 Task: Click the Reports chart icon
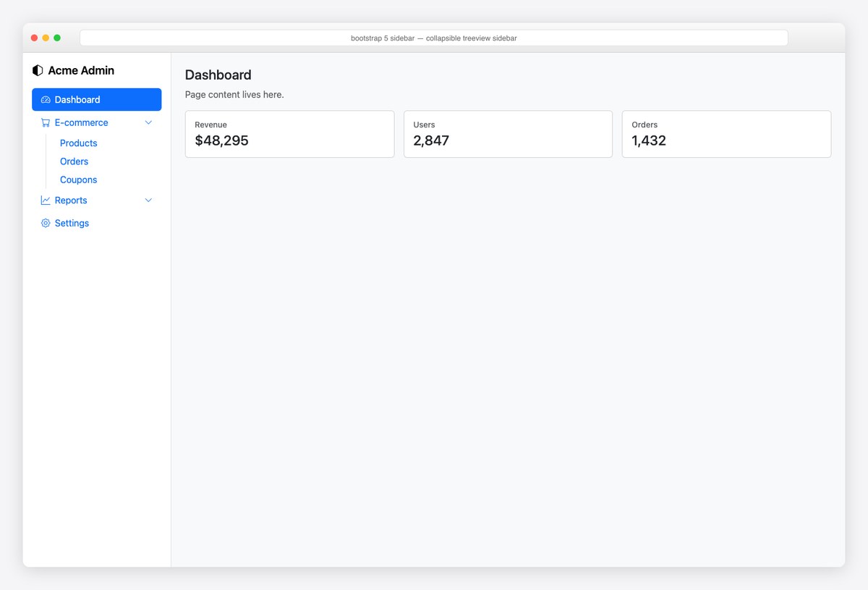coord(46,201)
